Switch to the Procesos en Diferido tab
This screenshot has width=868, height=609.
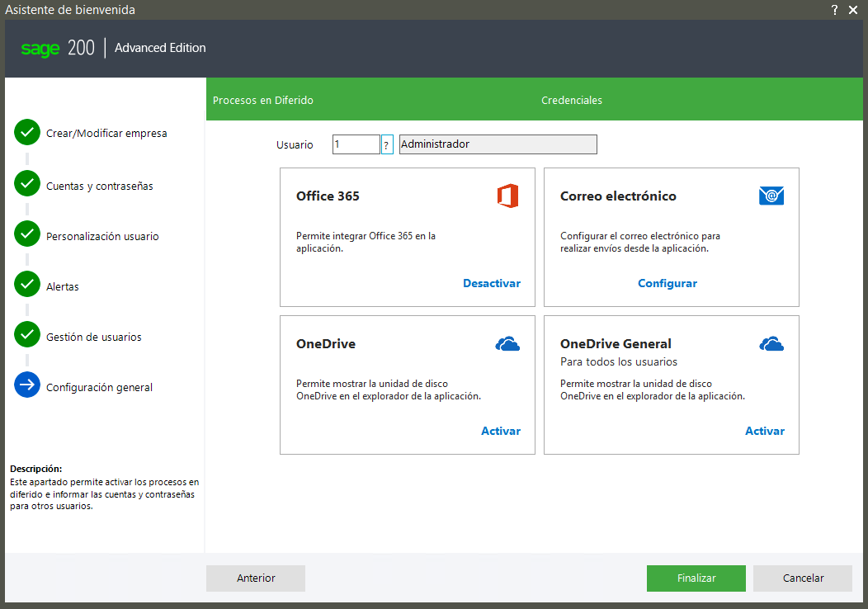pyautogui.click(x=263, y=100)
